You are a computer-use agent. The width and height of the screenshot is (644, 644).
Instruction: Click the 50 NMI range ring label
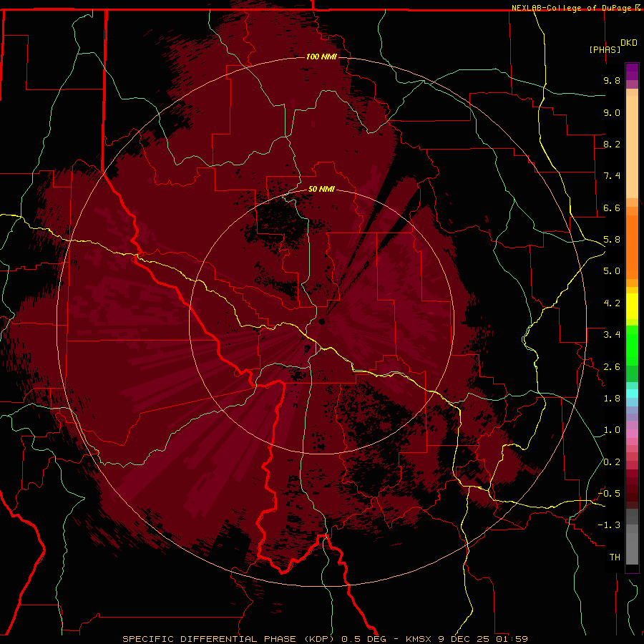click(321, 189)
